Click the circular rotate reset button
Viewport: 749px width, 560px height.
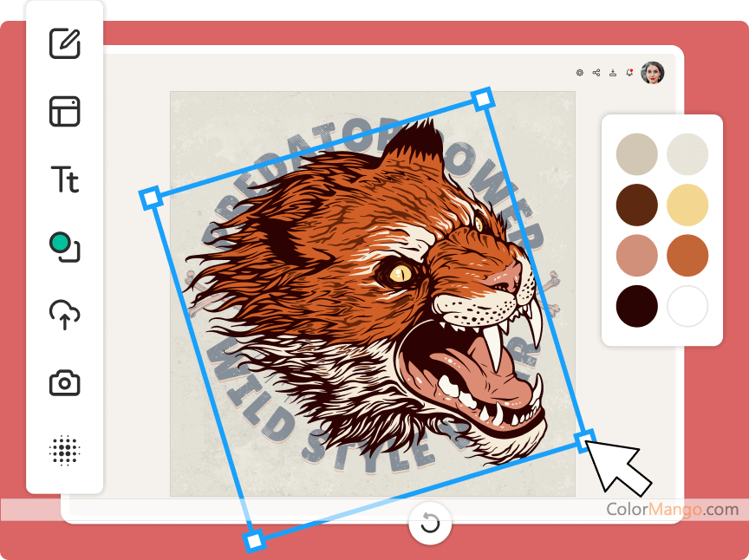pos(430,523)
